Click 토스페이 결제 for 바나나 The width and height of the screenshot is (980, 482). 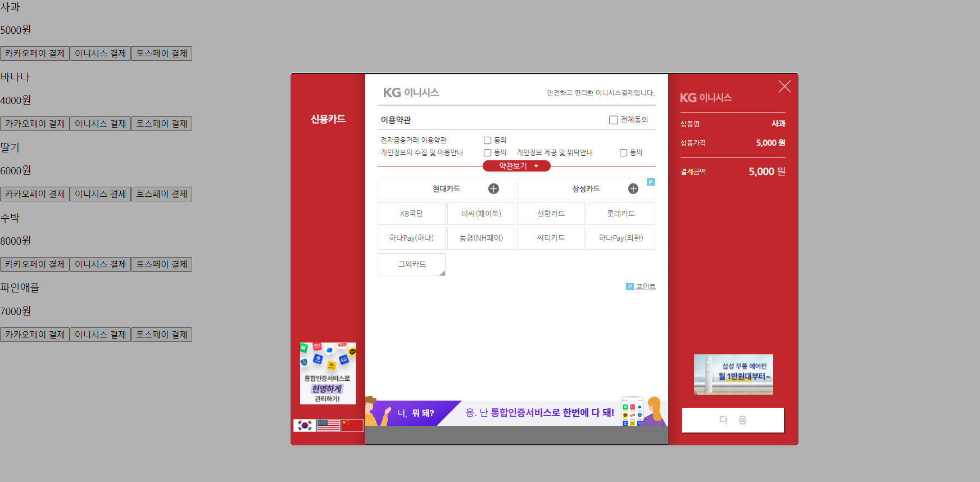pyautogui.click(x=161, y=124)
